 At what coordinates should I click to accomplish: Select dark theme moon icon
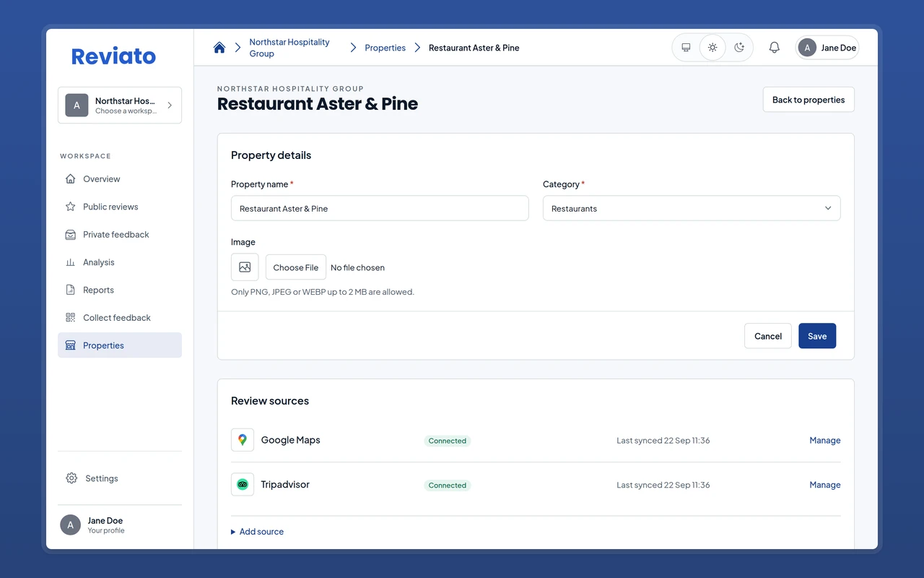[x=739, y=48]
